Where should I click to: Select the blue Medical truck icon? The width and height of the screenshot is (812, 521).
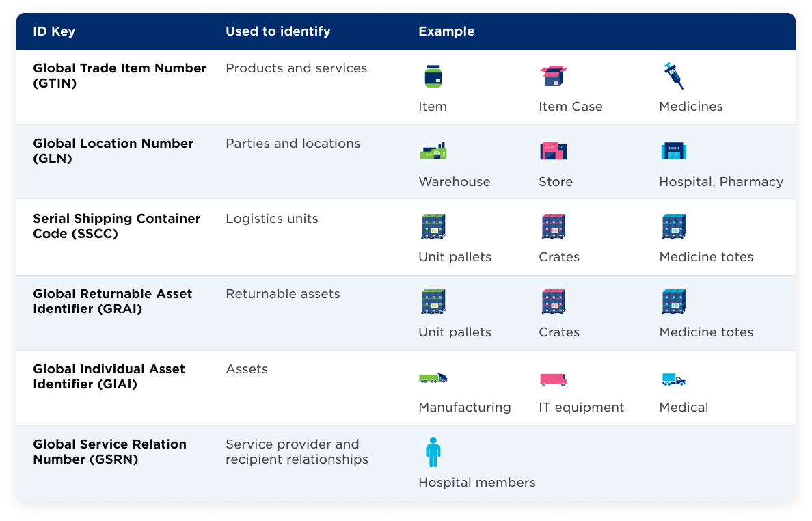coord(674,379)
